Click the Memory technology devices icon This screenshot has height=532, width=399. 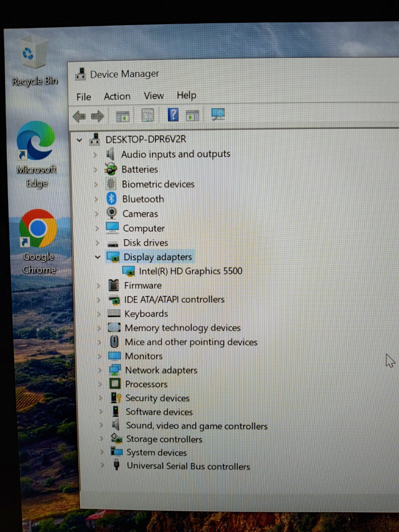click(x=114, y=328)
